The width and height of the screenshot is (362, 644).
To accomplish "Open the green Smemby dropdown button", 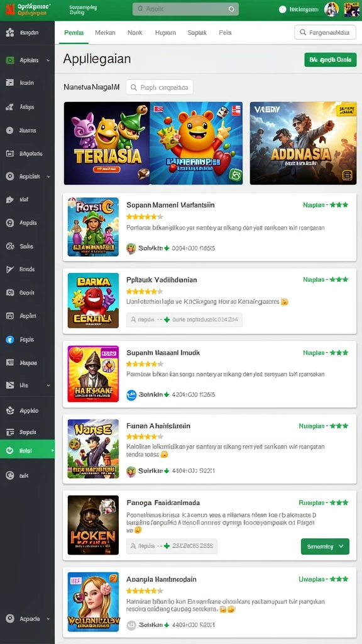I will tap(325, 547).
